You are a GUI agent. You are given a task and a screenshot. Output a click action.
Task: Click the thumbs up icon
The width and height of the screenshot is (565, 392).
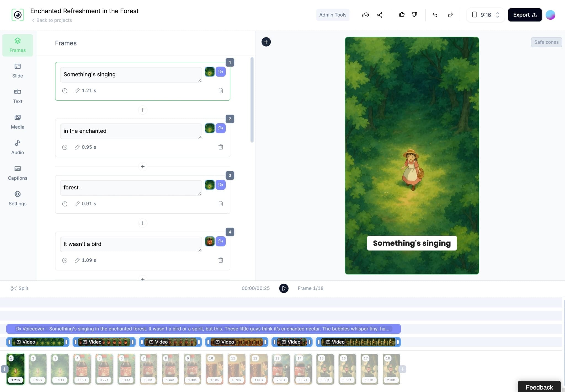pos(402,15)
